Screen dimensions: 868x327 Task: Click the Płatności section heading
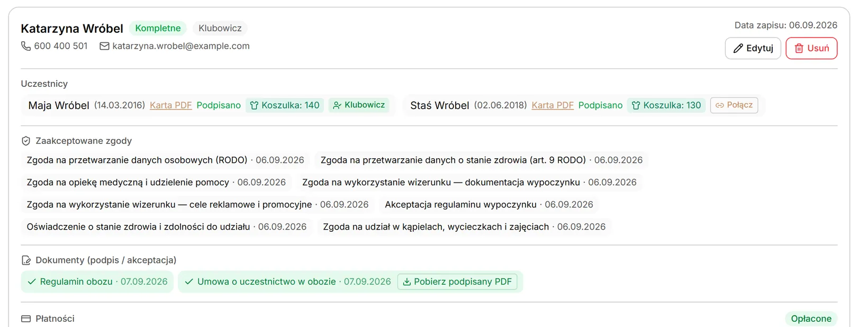click(x=55, y=319)
